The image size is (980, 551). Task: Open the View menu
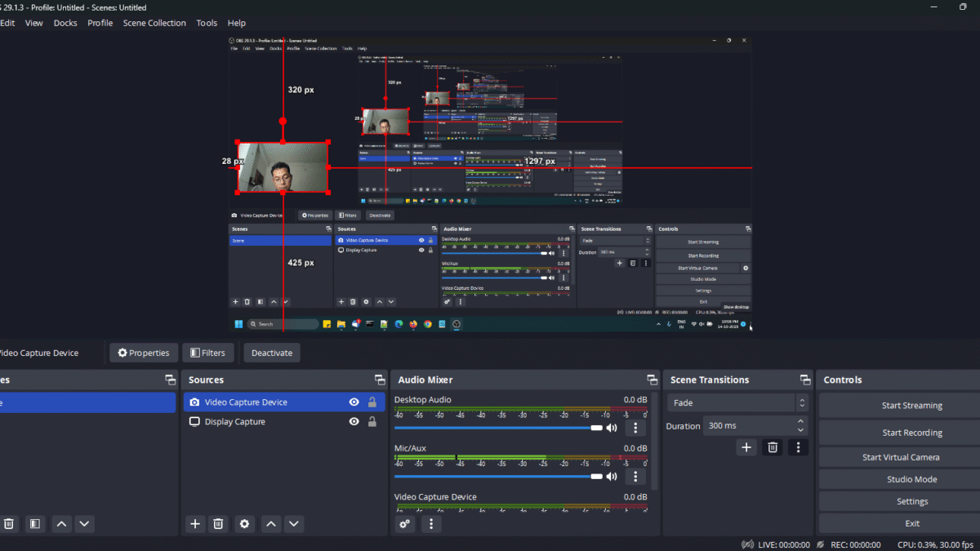[33, 23]
